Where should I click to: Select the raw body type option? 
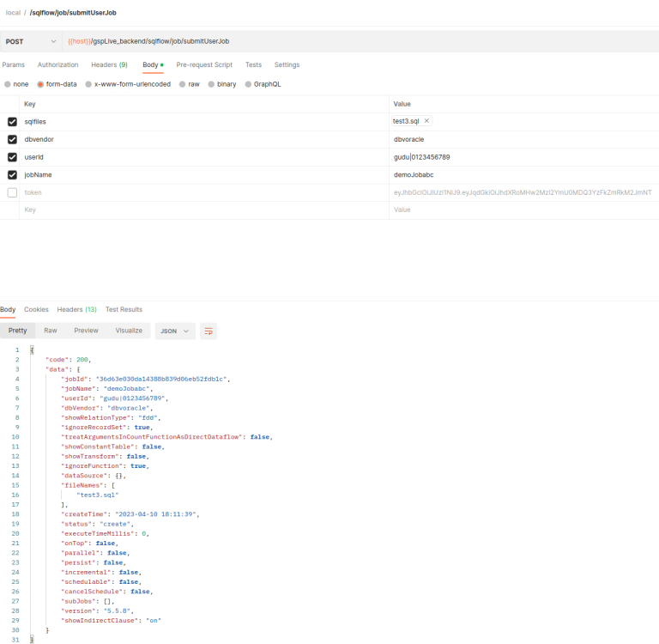click(189, 84)
